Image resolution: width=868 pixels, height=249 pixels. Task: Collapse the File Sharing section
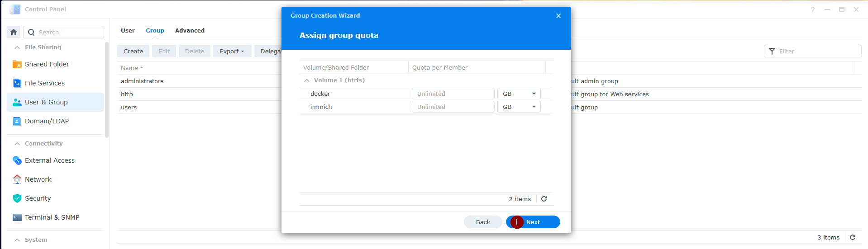17,47
